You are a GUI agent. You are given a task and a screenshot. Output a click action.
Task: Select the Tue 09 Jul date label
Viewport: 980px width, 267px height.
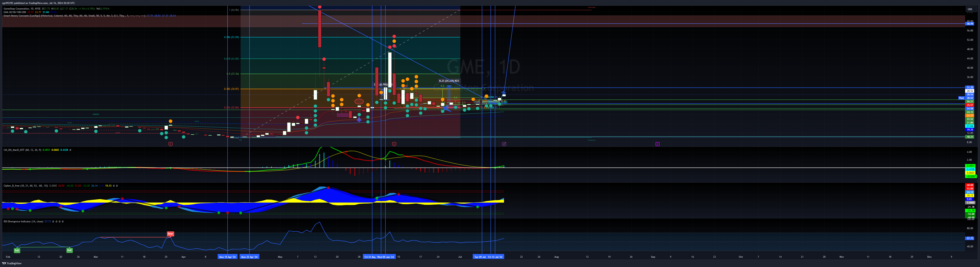[x=480, y=257]
